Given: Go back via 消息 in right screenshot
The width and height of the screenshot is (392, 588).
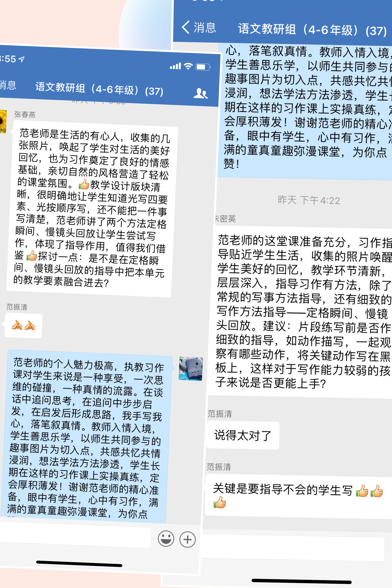Looking at the screenshot, I should coord(205,27).
